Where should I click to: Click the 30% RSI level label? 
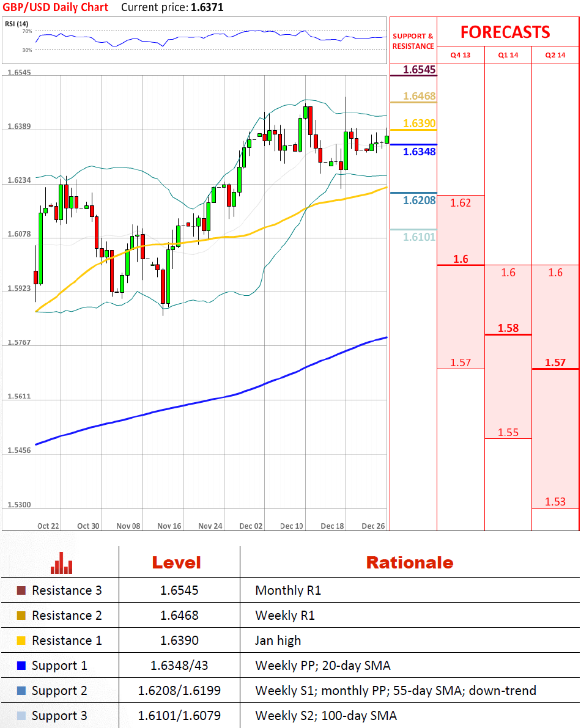27,50
